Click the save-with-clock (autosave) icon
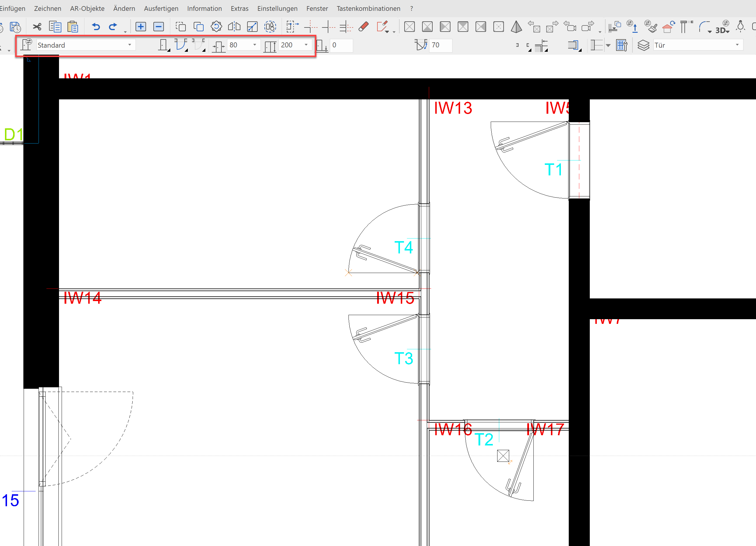The width and height of the screenshot is (756, 546). pyautogui.click(x=15, y=27)
